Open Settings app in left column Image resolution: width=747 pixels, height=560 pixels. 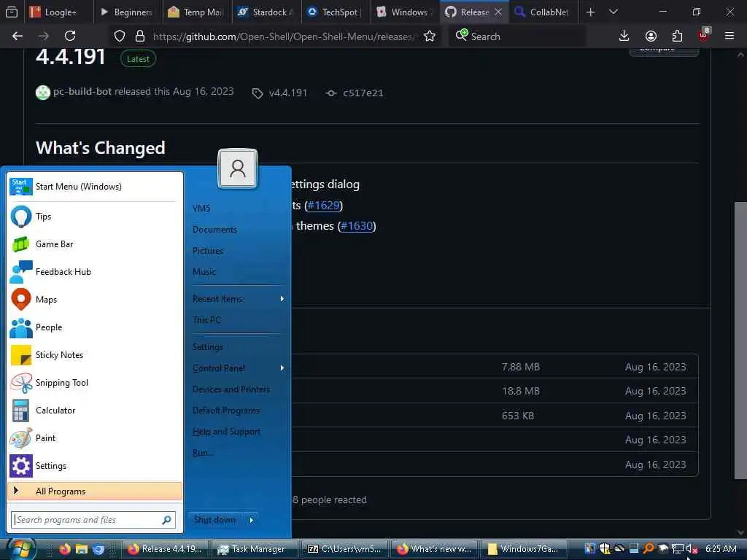(95, 466)
